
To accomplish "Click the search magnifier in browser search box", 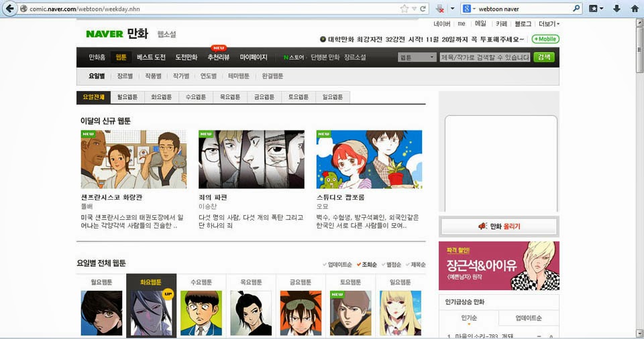I will coord(576,8).
